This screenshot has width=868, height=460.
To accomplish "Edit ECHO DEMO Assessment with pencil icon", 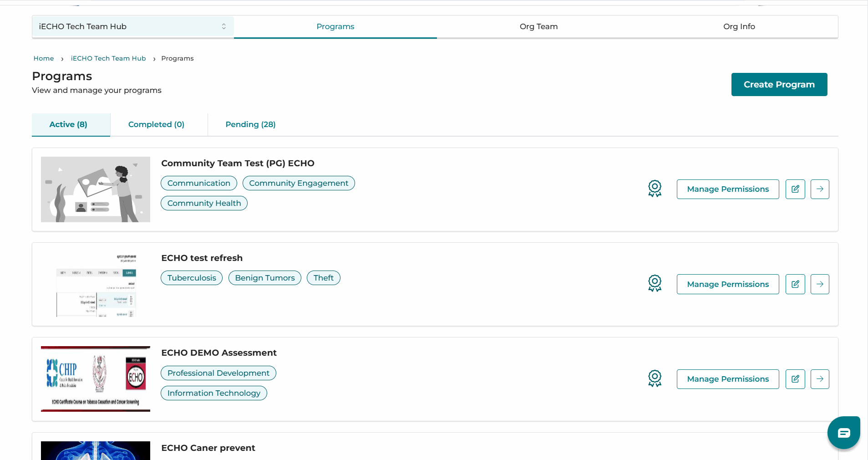I will (x=795, y=379).
